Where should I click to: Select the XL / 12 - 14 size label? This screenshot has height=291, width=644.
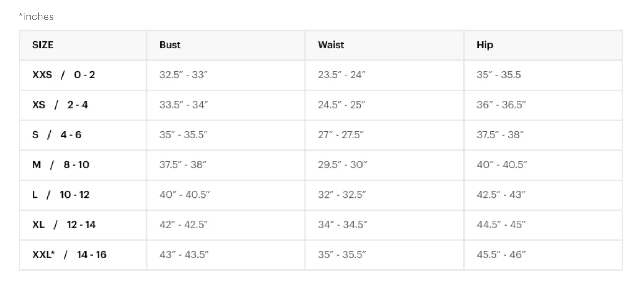(x=64, y=225)
